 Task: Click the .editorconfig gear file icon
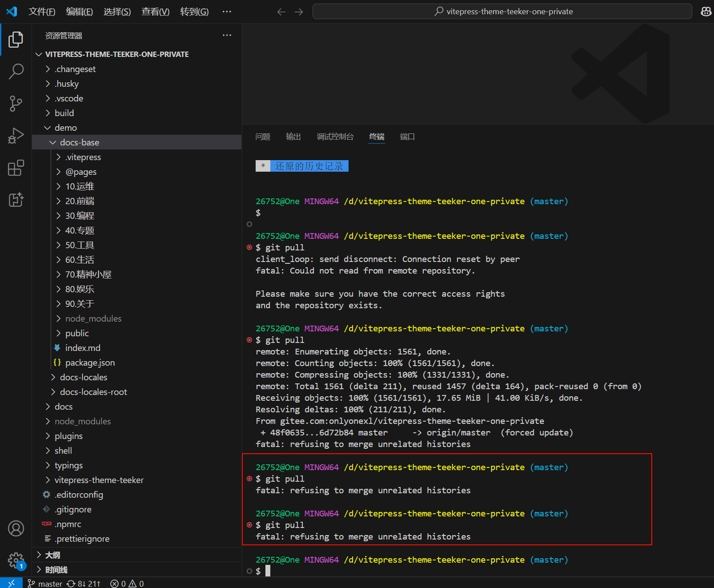coord(46,495)
